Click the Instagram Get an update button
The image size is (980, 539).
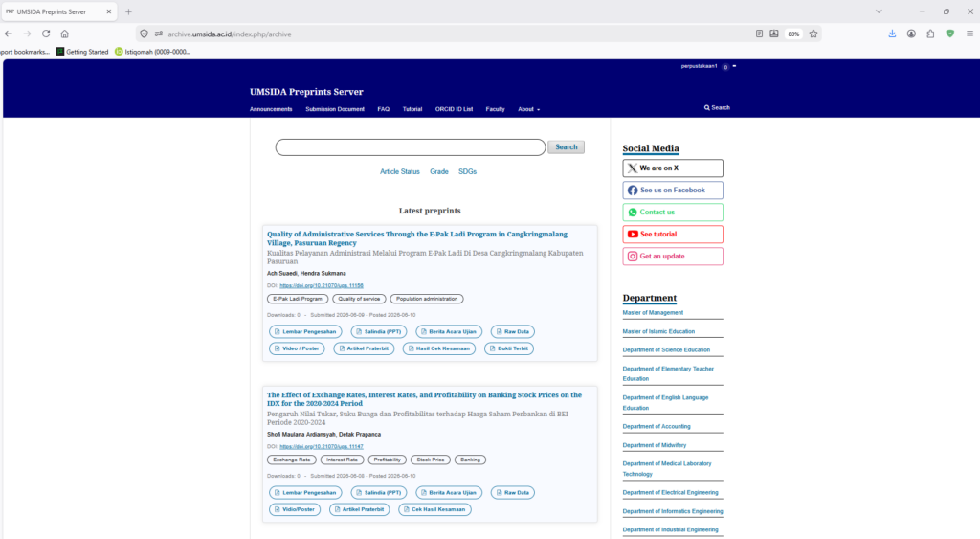pos(673,257)
